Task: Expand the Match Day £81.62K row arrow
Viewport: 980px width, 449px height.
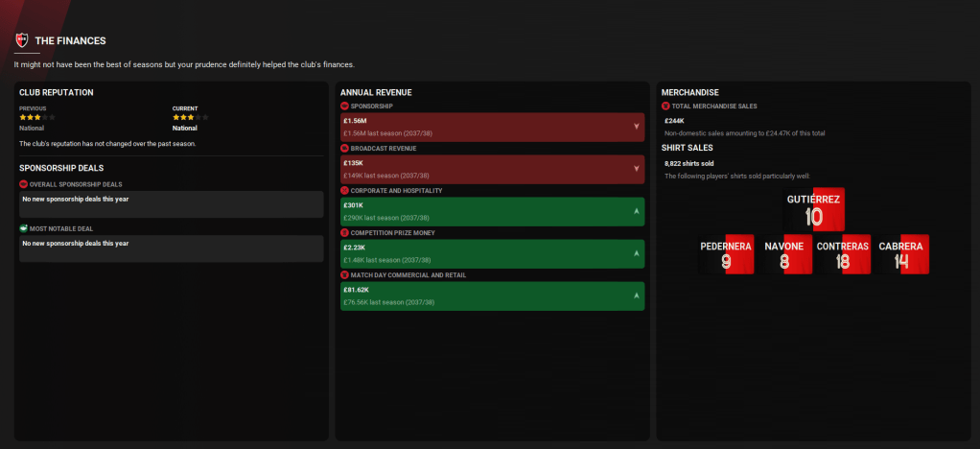Action: (x=637, y=295)
